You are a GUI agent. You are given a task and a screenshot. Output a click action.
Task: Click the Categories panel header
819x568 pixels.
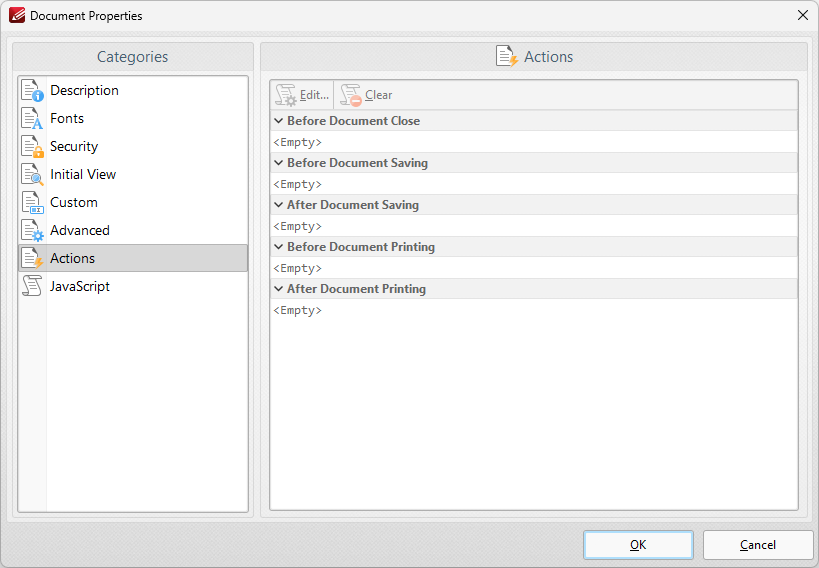[x=133, y=56]
